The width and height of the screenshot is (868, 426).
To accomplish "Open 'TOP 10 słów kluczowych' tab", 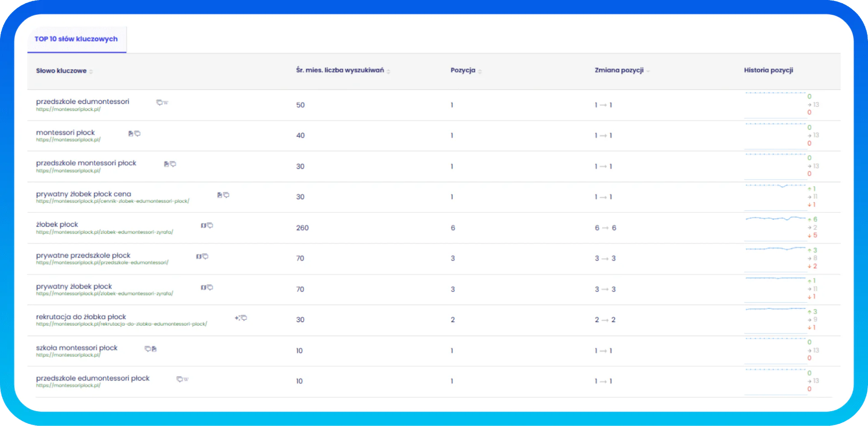I will (x=76, y=39).
